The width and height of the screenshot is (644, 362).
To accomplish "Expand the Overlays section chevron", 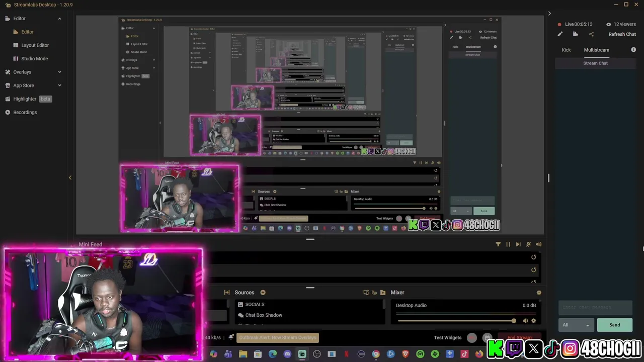I will pos(59,72).
